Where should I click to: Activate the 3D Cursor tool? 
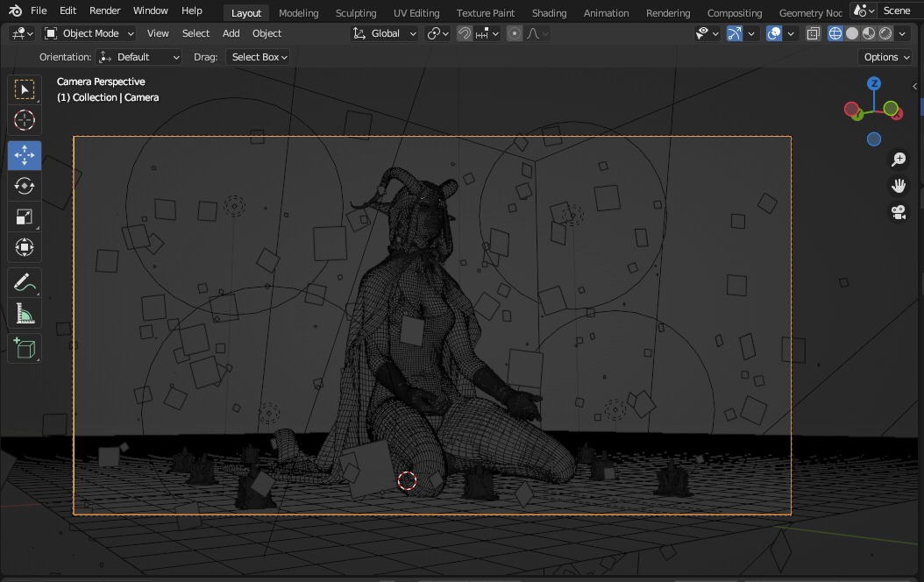click(25, 120)
